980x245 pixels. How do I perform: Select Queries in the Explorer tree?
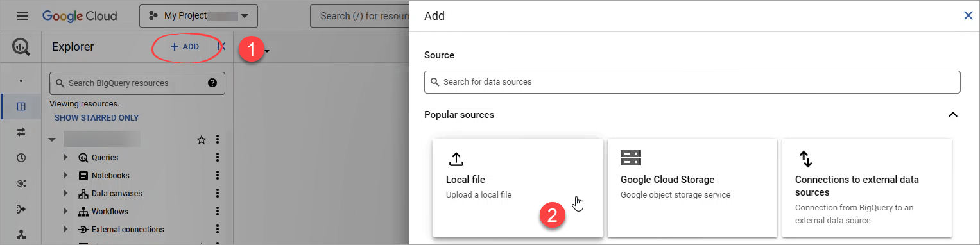[105, 157]
